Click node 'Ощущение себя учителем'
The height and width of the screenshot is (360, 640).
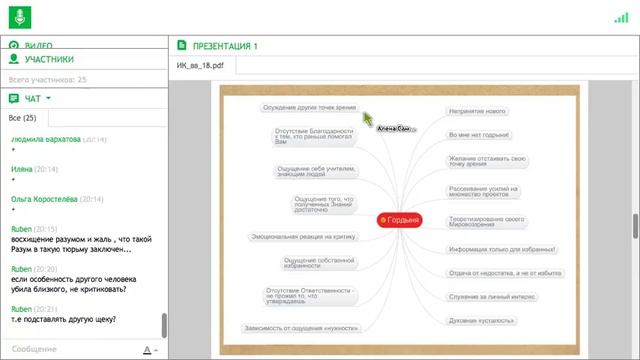[316, 171]
